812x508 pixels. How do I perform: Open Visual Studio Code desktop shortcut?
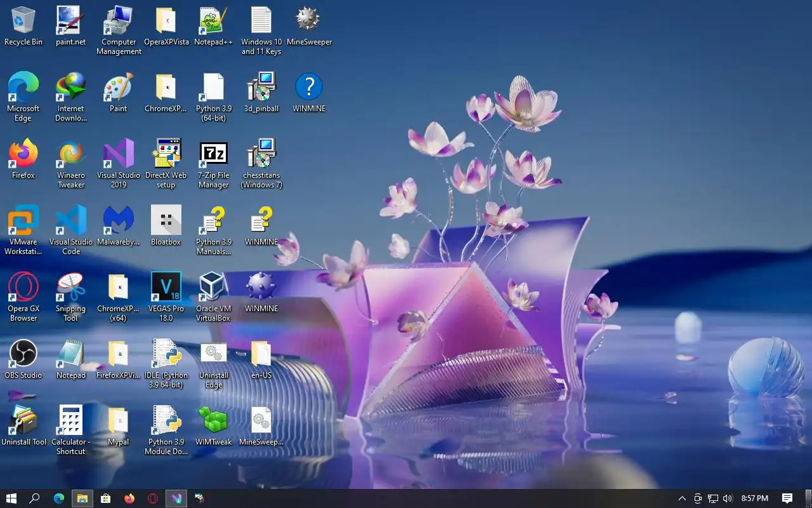click(71, 231)
